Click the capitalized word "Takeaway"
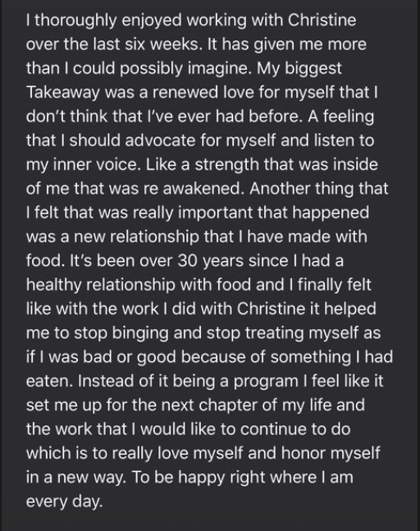Image resolution: width=420 pixels, height=531 pixels. [x=63, y=93]
